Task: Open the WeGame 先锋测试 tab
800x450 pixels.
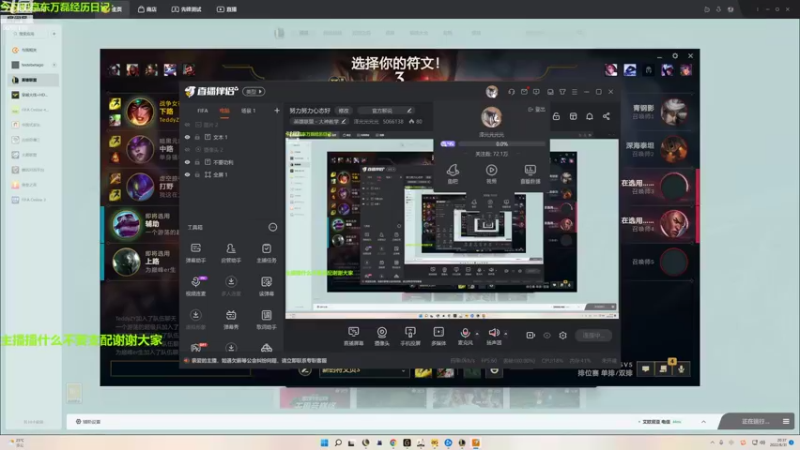Action: [x=186, y=9]
